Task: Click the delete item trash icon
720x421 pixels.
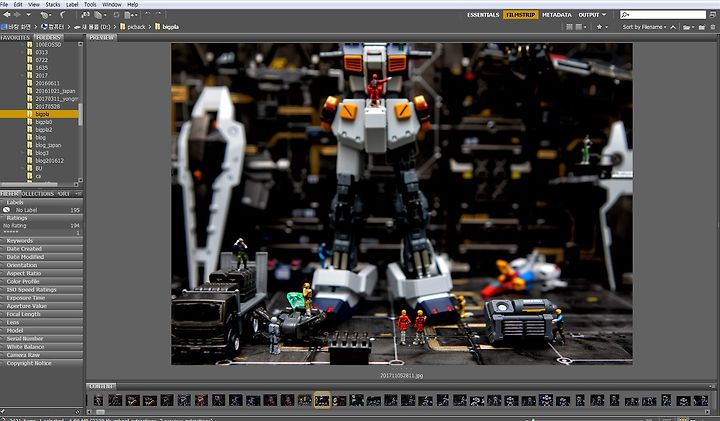Action: pyautogui.click(x=713, y=27)
